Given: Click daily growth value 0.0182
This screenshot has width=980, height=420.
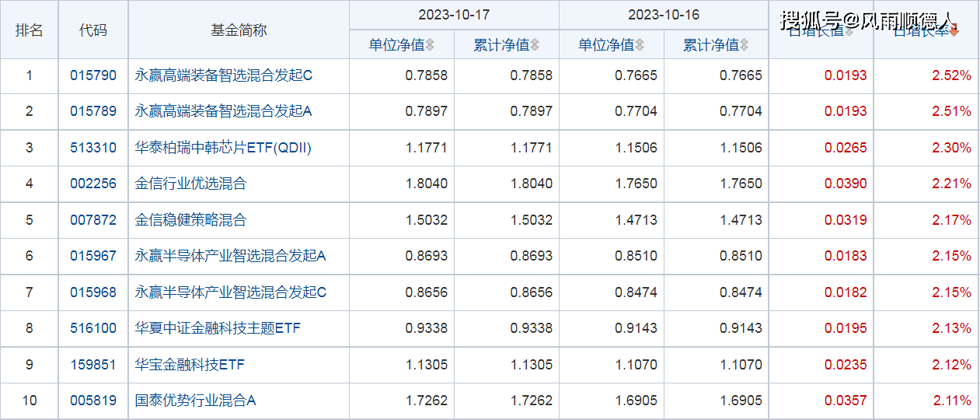Looking at the screenshot, I should 846,292.
